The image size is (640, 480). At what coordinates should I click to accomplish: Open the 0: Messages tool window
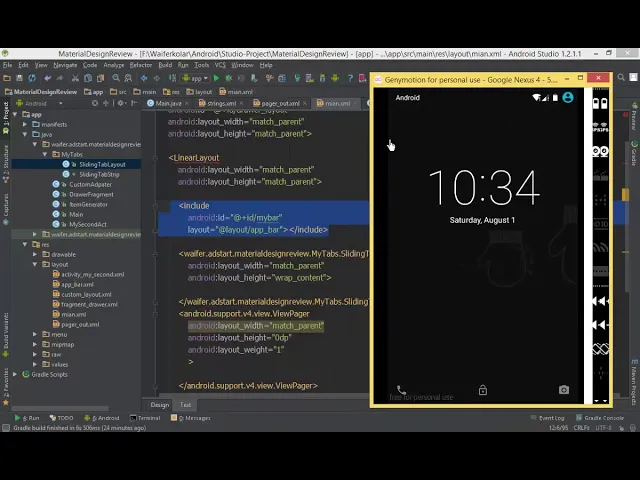pyautogui.click(x=191, y=418)
